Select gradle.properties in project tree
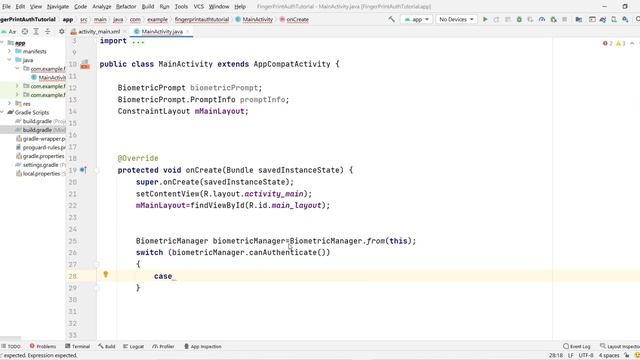 point(40,156)
